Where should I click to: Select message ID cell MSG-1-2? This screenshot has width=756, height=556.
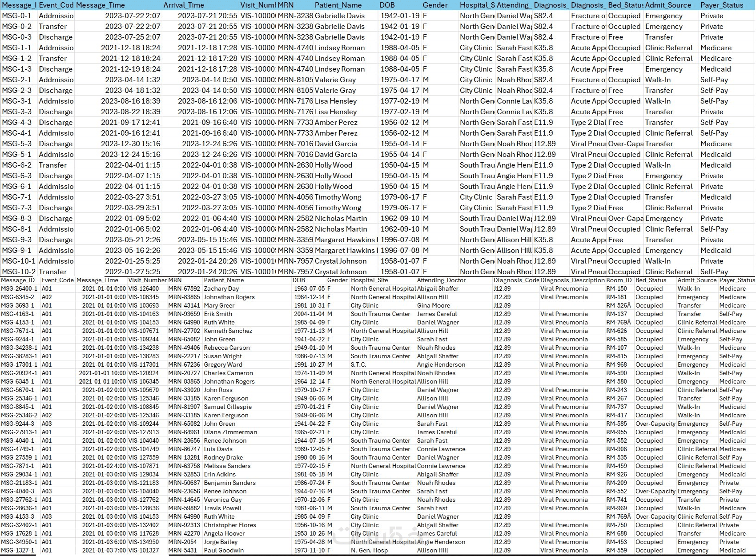tap(16, 58)
